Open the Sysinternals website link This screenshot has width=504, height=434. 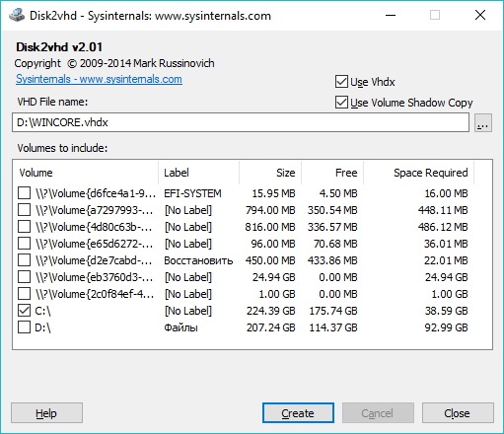99,79
